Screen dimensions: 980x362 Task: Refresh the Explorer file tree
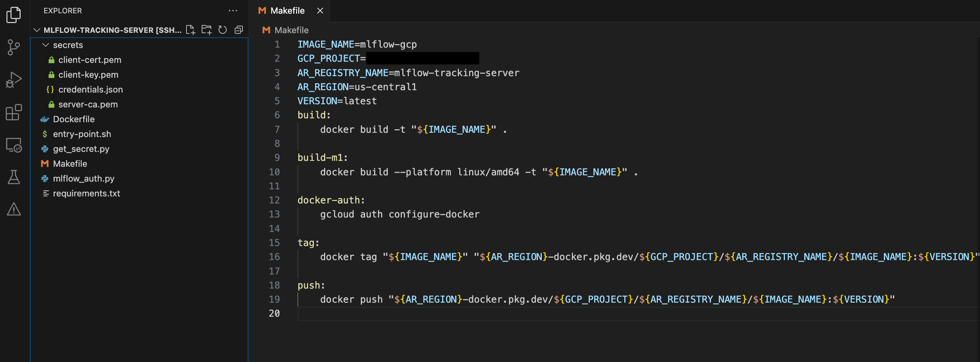[x=222, y=30]
